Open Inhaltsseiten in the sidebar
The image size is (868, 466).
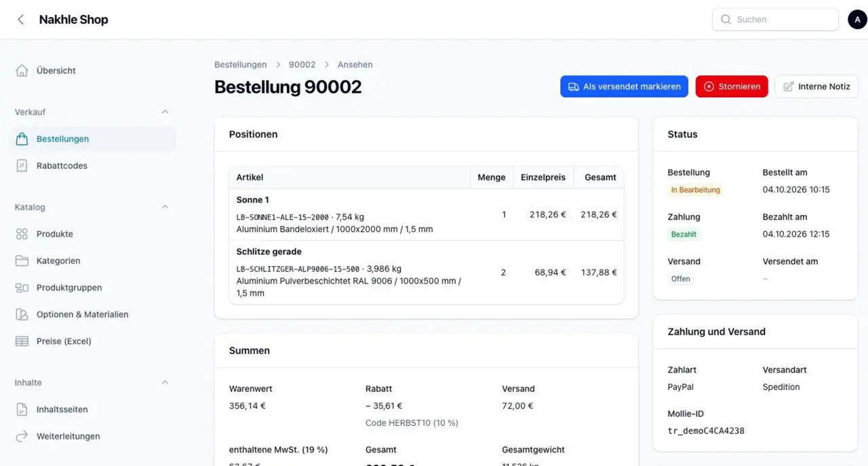pyautogui.click(x=92, y=410)
